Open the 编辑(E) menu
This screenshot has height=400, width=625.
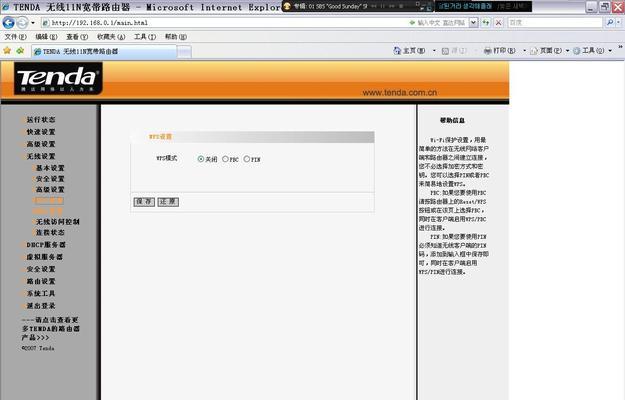pos(46,37)
